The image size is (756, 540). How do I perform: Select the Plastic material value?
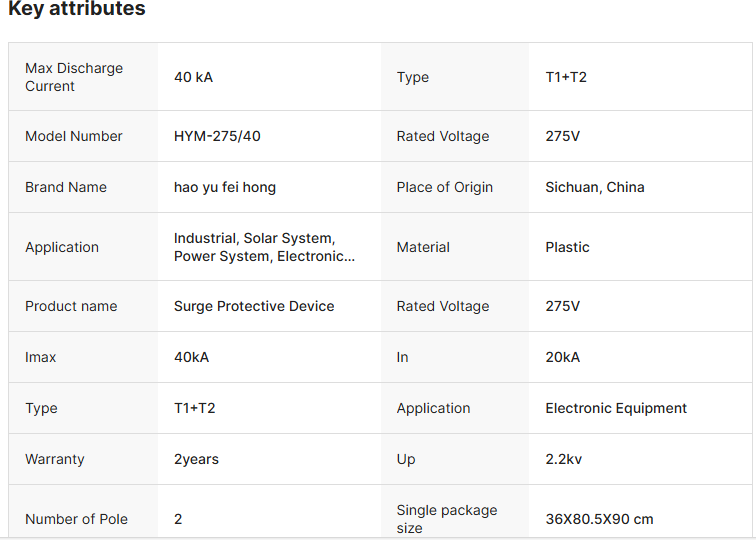click(x=567, y=247)
